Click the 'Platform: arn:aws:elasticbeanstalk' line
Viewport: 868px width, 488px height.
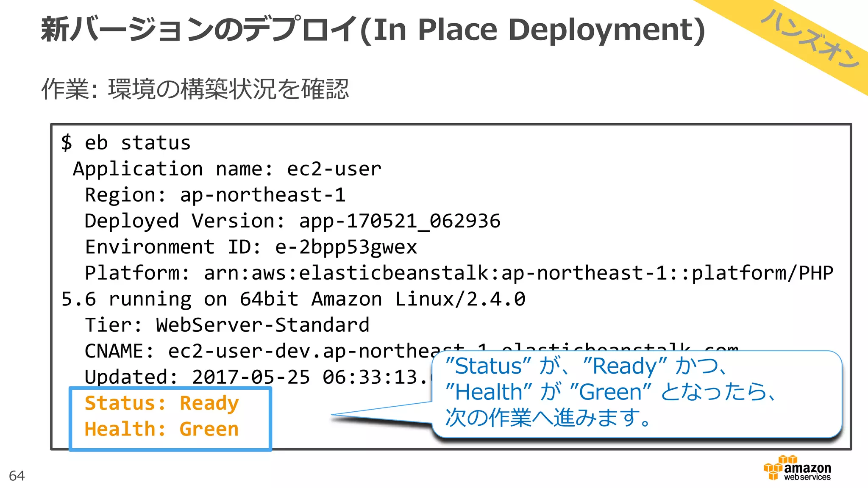point(459,273)
